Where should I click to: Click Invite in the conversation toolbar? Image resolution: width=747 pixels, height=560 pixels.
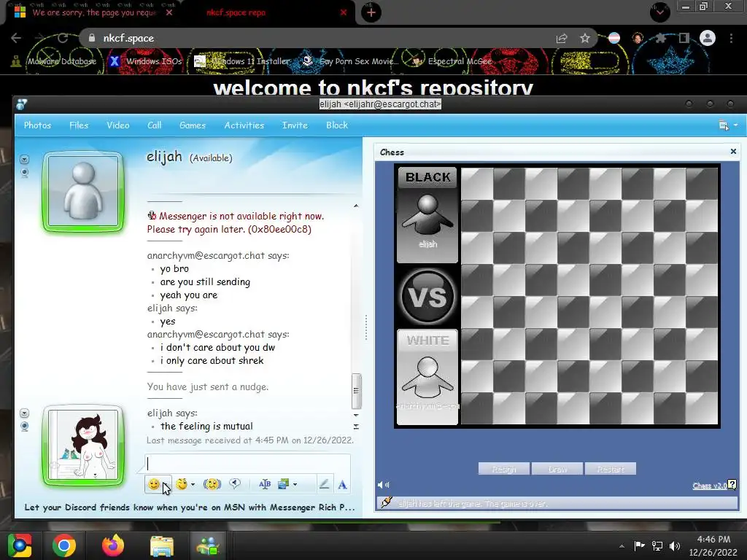pyautogui.click(x=295, y=125)
